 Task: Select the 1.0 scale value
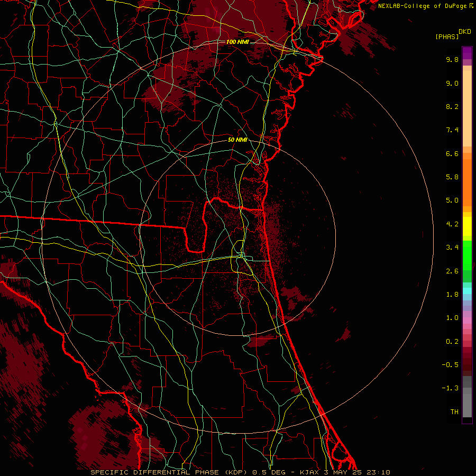(x=452, y=318)
